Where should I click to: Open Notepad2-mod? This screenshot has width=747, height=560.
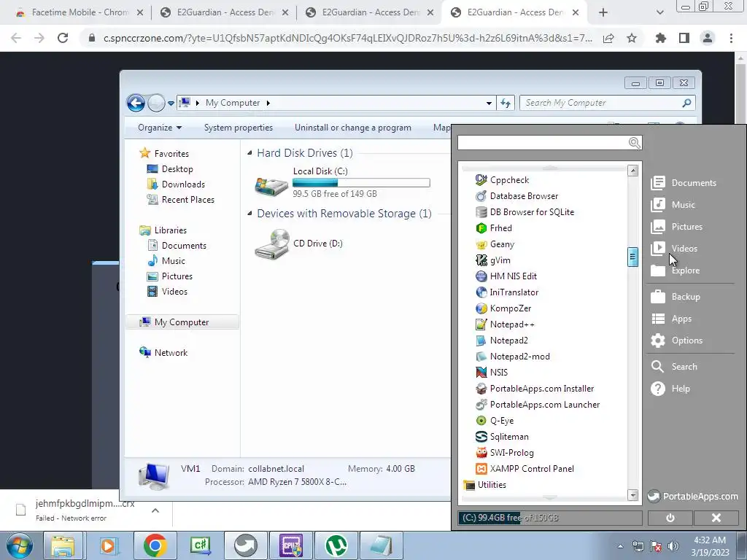513,357
